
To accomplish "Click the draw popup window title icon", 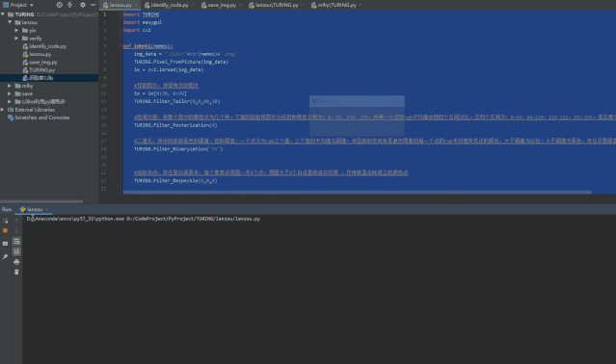I will click(315, 101).
